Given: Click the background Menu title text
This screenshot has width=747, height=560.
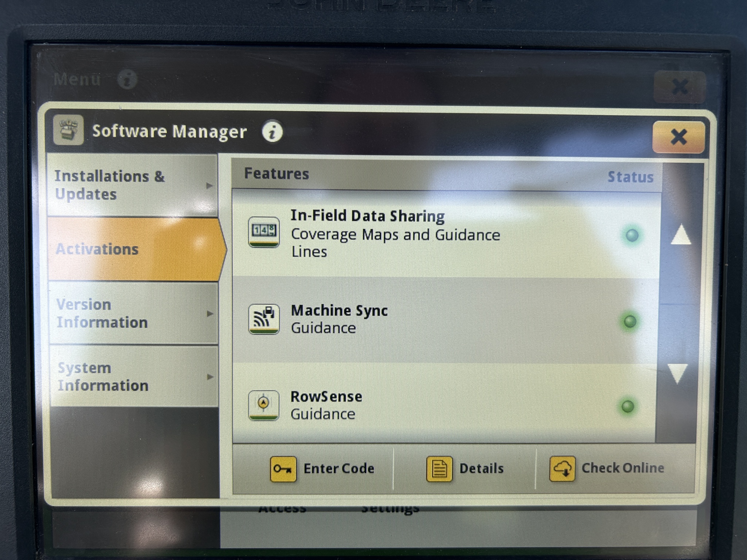Looking at the screenshot, I should pyautogui.click(x=77, y=79).
